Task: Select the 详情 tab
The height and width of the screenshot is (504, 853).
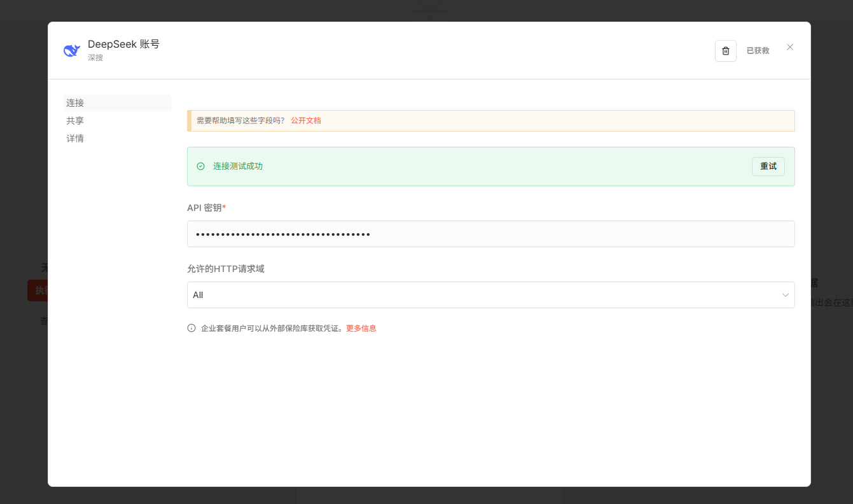Action: (76, 139)
